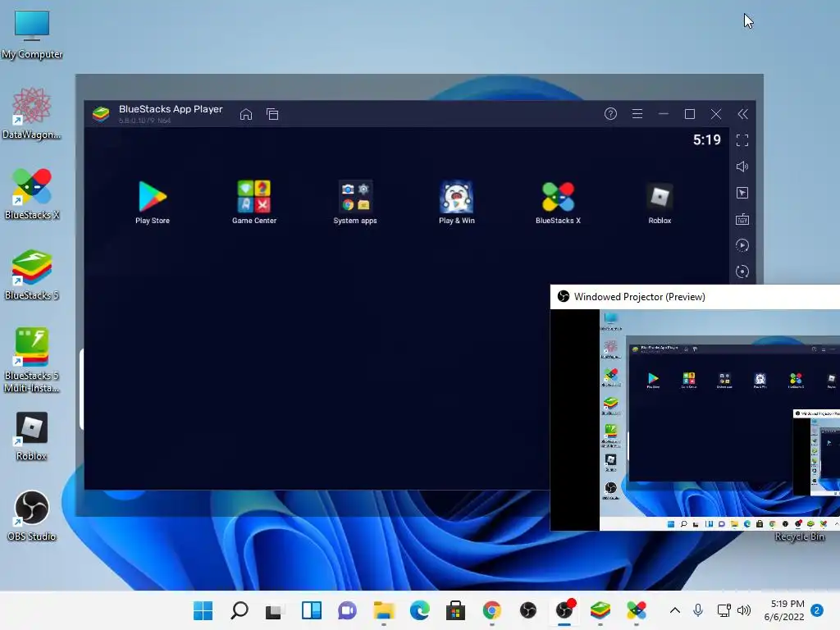Click the first OBS Studio taskbar icon
Screen dimensions: 840x630
(x=528, y=610)
